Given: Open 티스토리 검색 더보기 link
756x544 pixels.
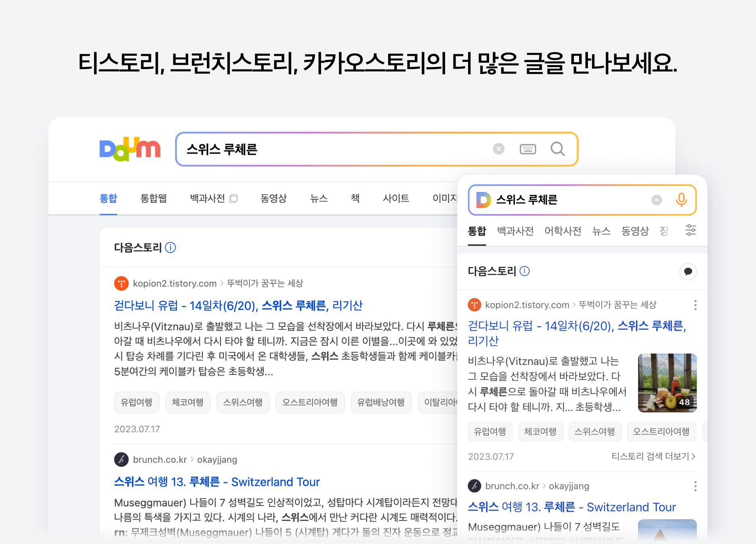Looking at the screenshot, I should tap(653, 456).
